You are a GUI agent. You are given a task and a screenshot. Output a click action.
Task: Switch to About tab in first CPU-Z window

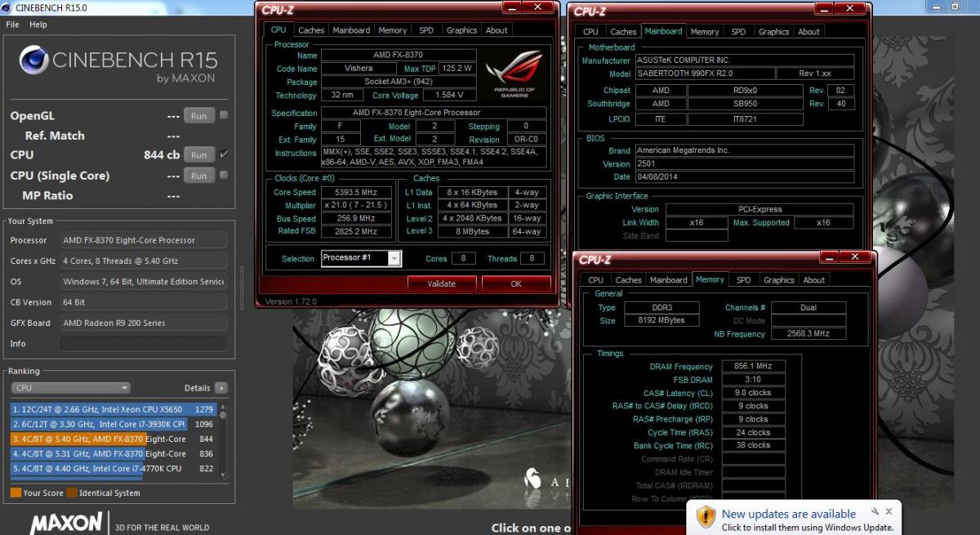tap(497, 30)
